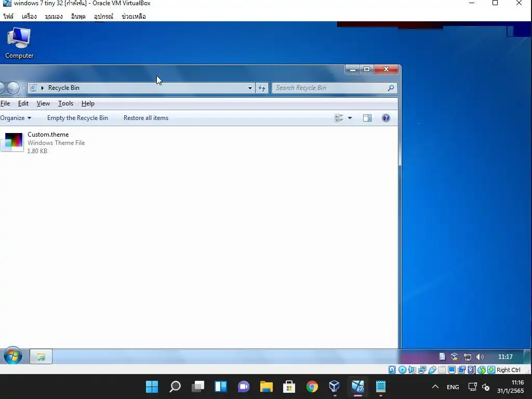Viewport: 532px width, 399px height.
Task: Click the VirtualBox shared folders status icon
Action: pyautogui.click(x=442, y=369)
